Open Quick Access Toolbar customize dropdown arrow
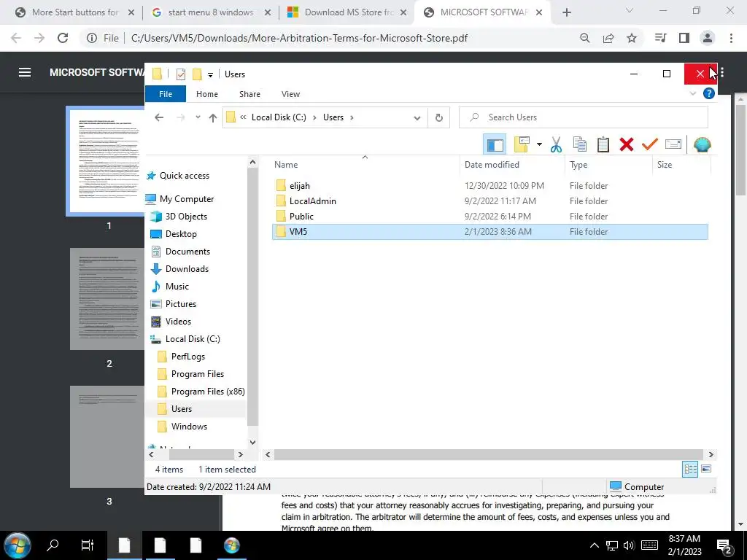Screen dimensions: 747x560 [x=210, y=75]
